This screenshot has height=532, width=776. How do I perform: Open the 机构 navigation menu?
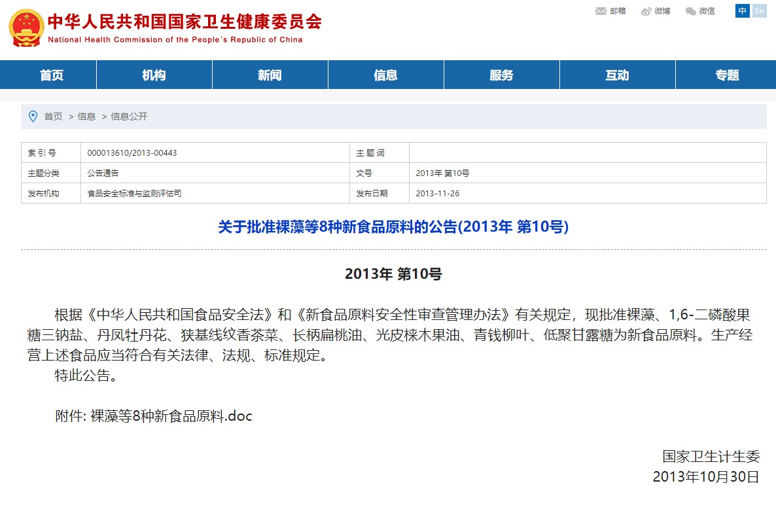154,75
